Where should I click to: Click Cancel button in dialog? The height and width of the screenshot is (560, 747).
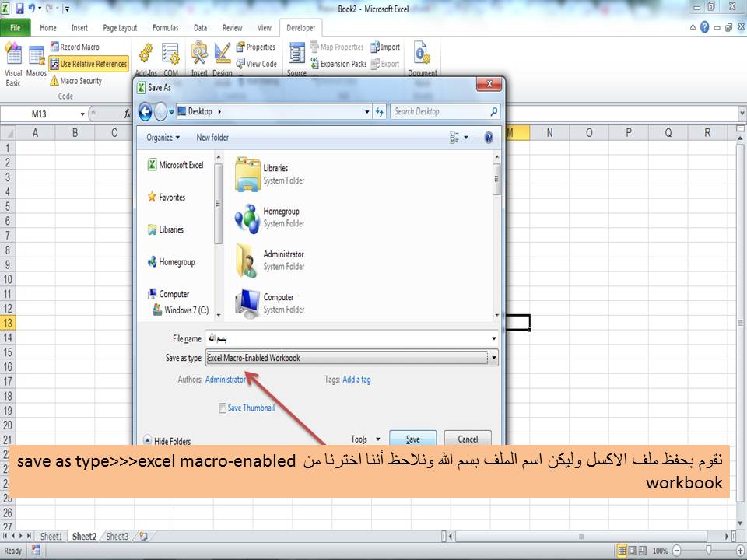click(468, 439)
